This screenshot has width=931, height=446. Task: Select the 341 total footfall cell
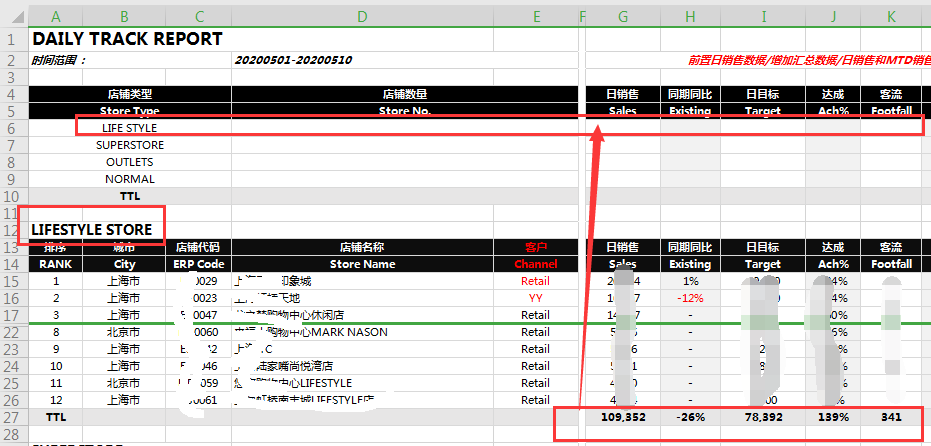pyautogui.click(x=891, y=417)
